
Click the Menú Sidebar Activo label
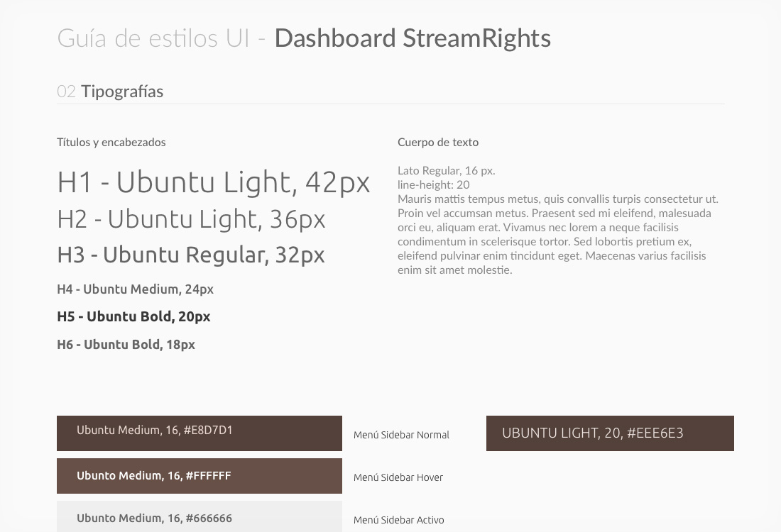(399, 520)
